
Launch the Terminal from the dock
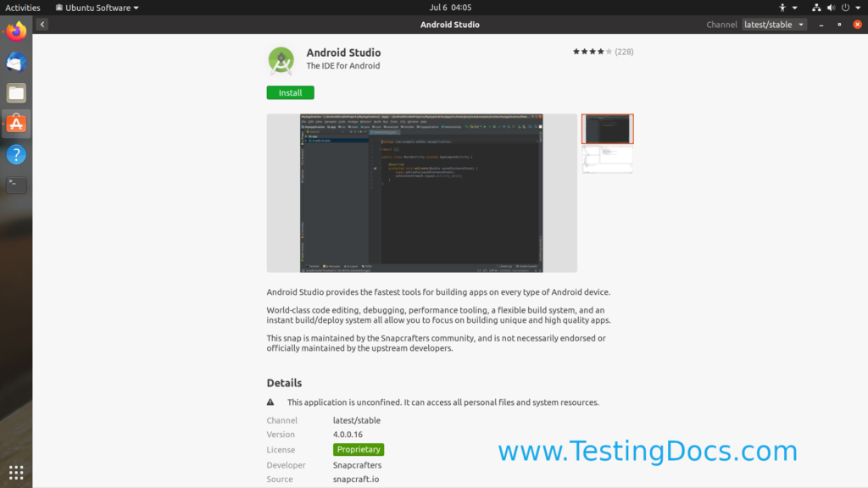[x=15, y=184]
